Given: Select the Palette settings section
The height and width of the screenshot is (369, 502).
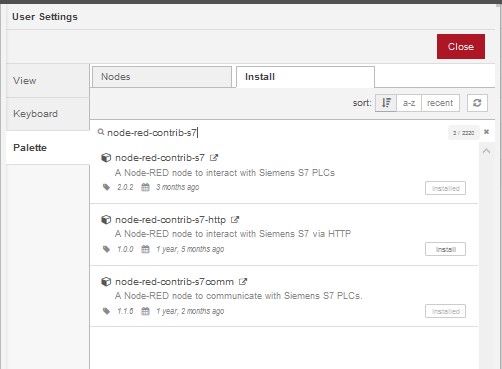Looking at the screenshot, I should (48, 147).
